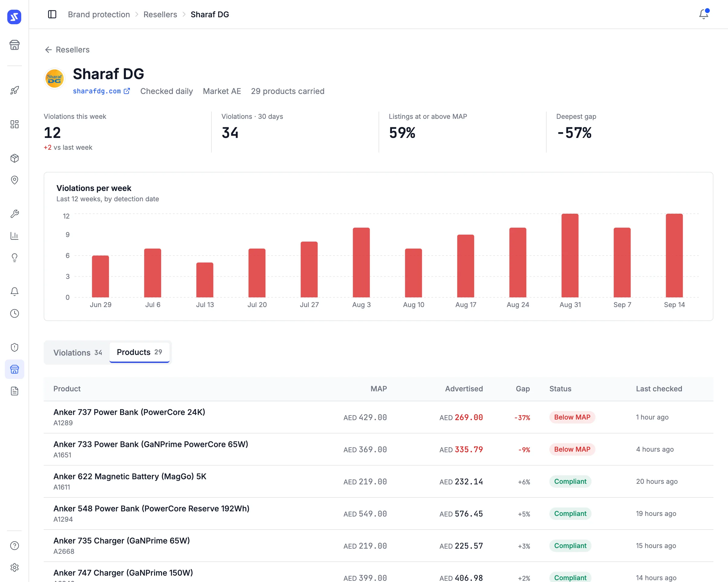Screen dimensions: 728x582
Task: Open the rocket launch sidebar icon
Action: (x=14, y=90)
